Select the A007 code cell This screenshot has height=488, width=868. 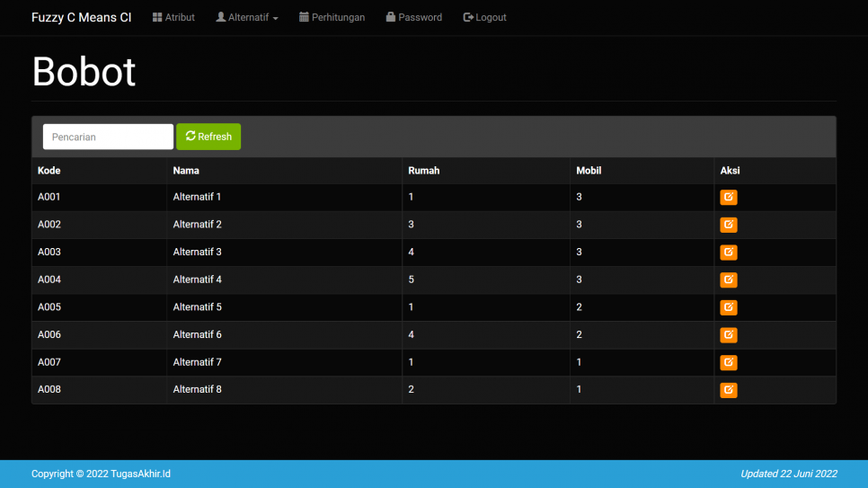pos(99,362)
